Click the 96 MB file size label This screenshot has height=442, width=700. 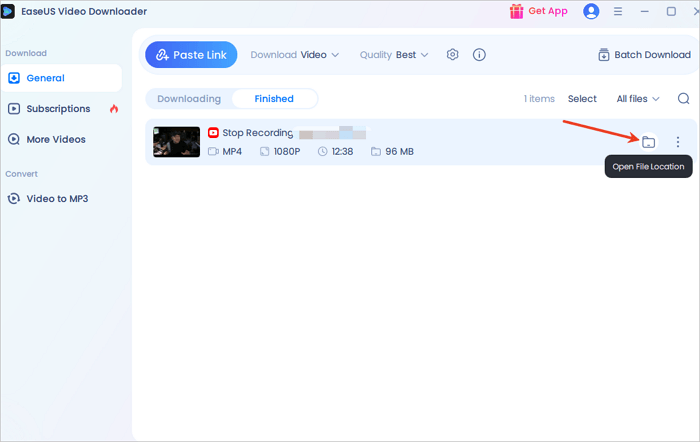(400, 152)
